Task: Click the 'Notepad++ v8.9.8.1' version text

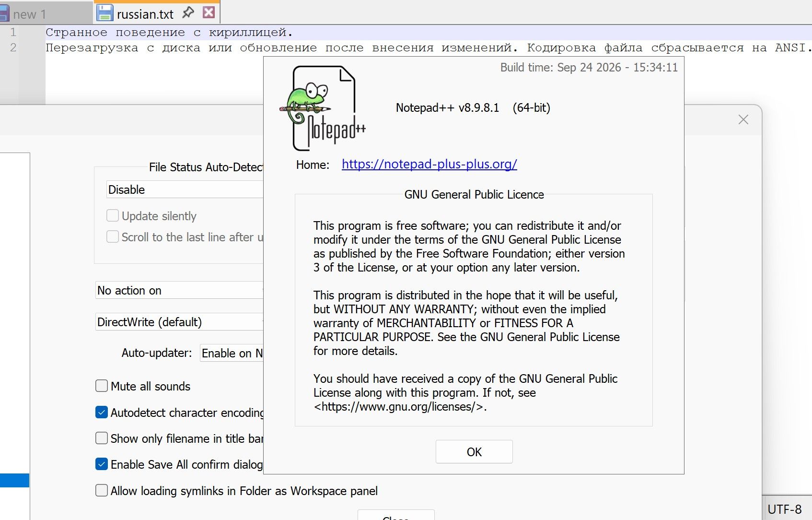Action: click(x=447, y=108)
